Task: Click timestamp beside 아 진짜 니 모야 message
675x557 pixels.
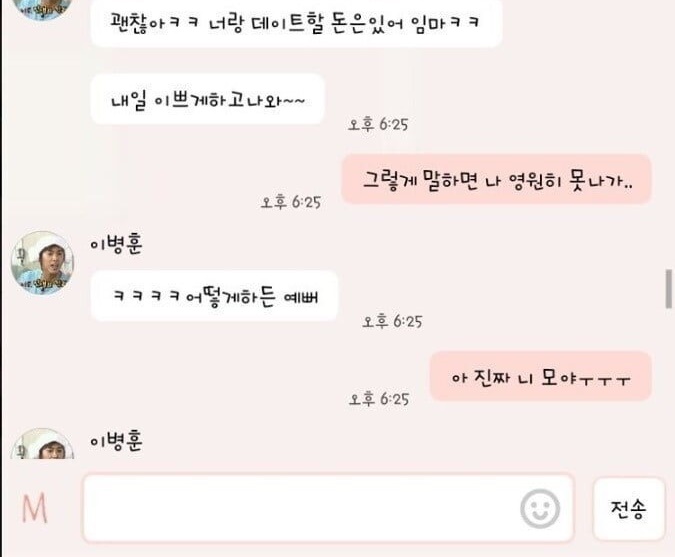Action: click(379, 399)
